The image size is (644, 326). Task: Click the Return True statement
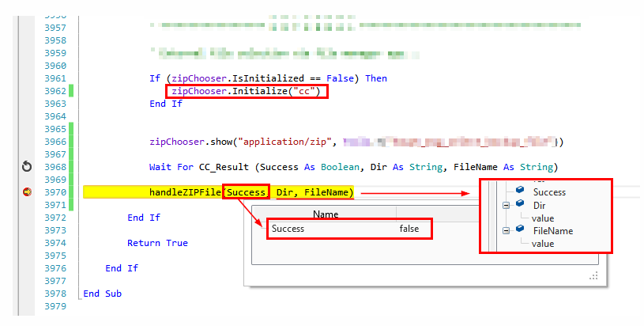[x=157, y=243]
